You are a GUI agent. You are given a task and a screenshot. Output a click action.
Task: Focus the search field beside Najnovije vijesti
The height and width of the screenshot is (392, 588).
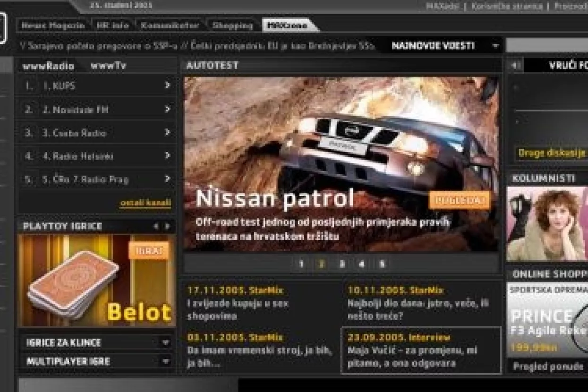click(x=546, y=45)
